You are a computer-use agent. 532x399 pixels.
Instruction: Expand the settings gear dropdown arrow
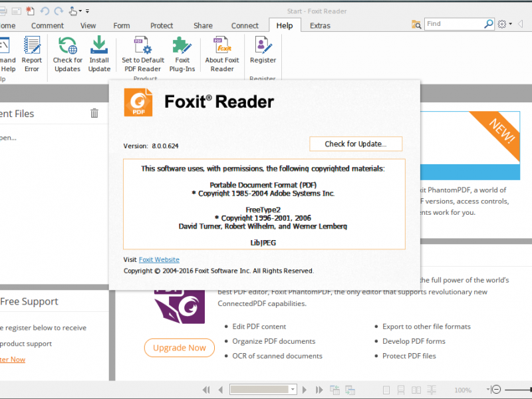click(511, 24)
